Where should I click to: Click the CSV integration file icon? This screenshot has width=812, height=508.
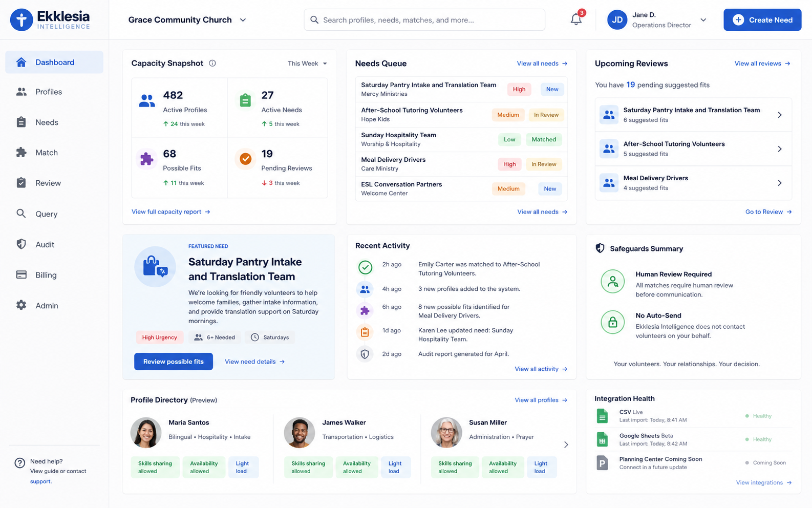[x=602, y=416]
